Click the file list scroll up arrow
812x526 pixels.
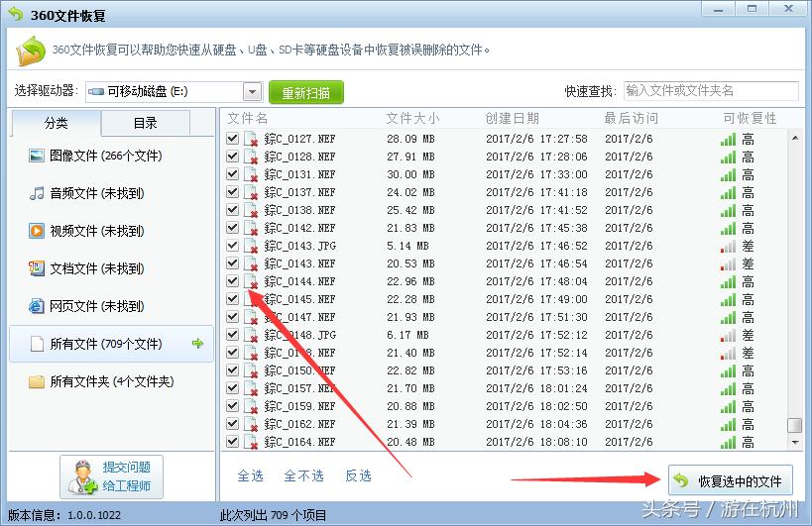795,138
